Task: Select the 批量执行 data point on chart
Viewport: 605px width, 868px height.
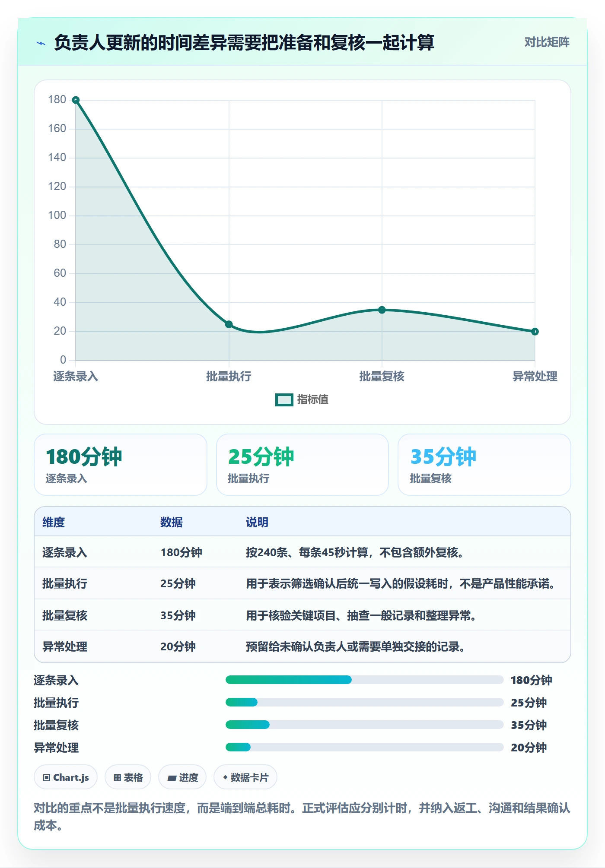Action: click(229, 324)
